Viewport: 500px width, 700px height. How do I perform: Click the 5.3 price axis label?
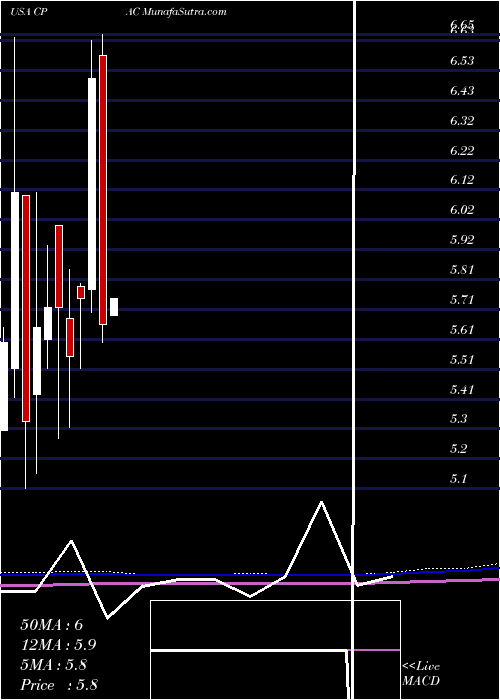pyautogui.click(x=459, y=419)
